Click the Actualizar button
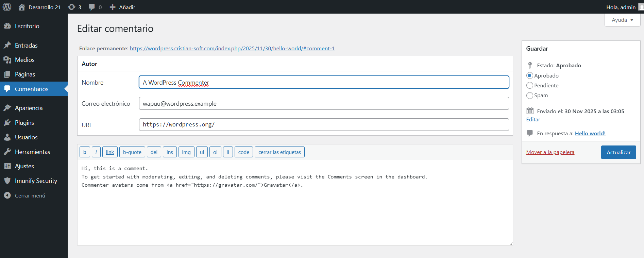Screen dimensions: 644x258 click(x=618, y=152)
